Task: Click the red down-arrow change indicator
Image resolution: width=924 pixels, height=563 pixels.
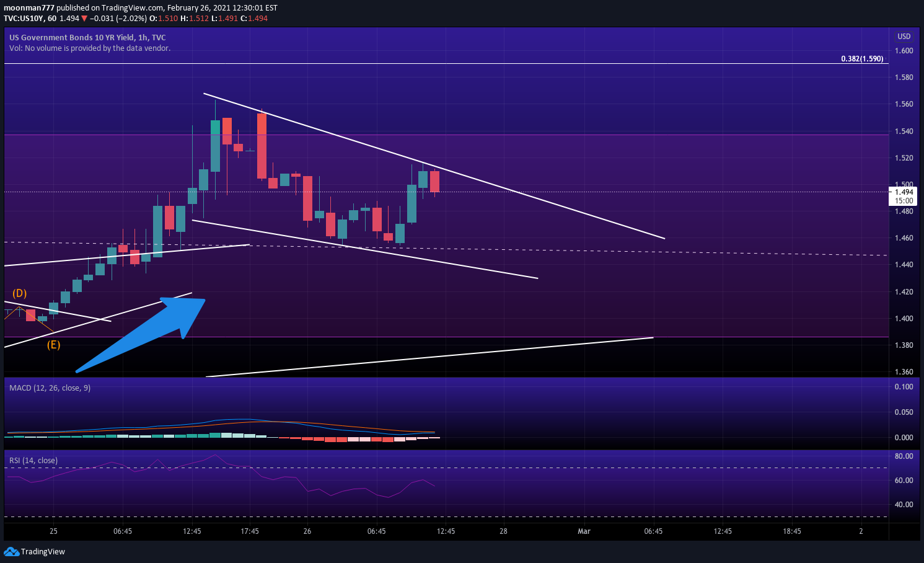Action: coord(84,19)
